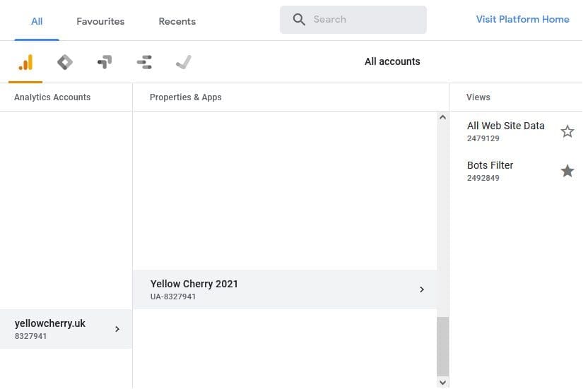588x389 pixels.
Task: Favourite the All Web Site Data view
Action: click(568, 131)
